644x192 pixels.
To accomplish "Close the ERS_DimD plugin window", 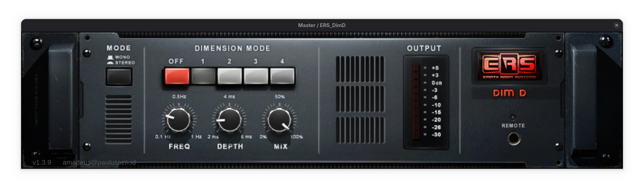I will click(616, 25).
